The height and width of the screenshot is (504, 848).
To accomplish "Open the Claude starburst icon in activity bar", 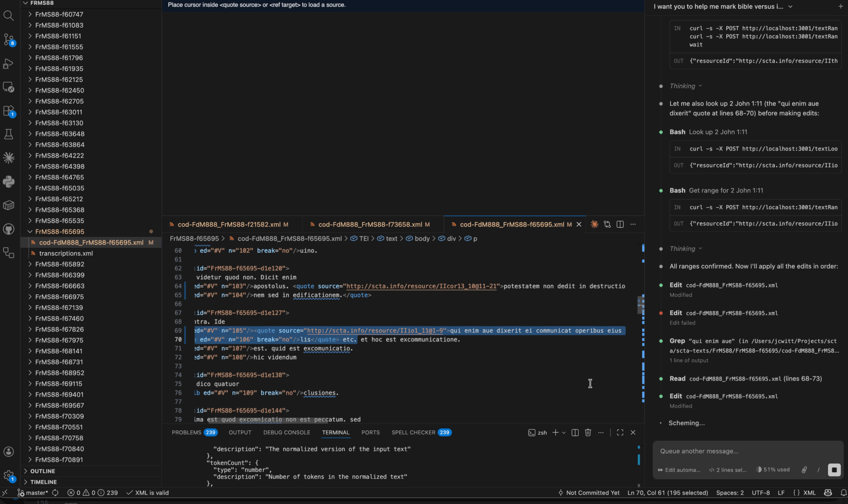I will 8,158.
